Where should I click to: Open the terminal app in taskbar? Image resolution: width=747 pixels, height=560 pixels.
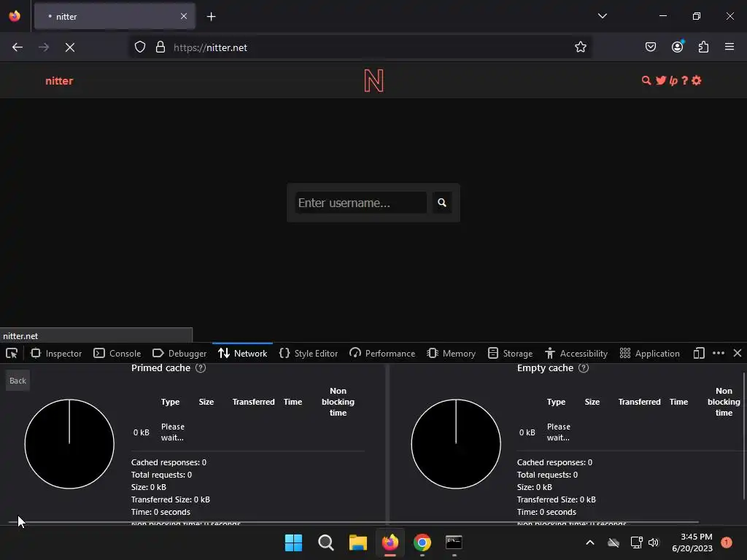(454, 542)
